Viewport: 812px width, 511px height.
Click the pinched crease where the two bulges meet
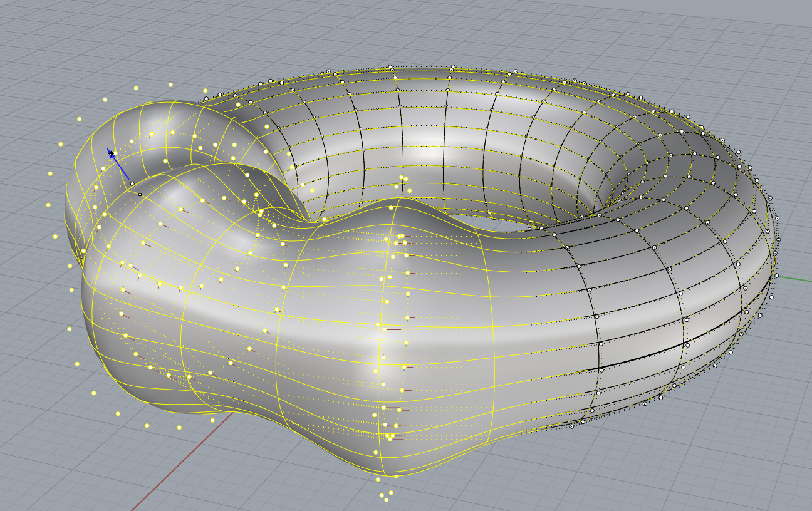(307, 219)
